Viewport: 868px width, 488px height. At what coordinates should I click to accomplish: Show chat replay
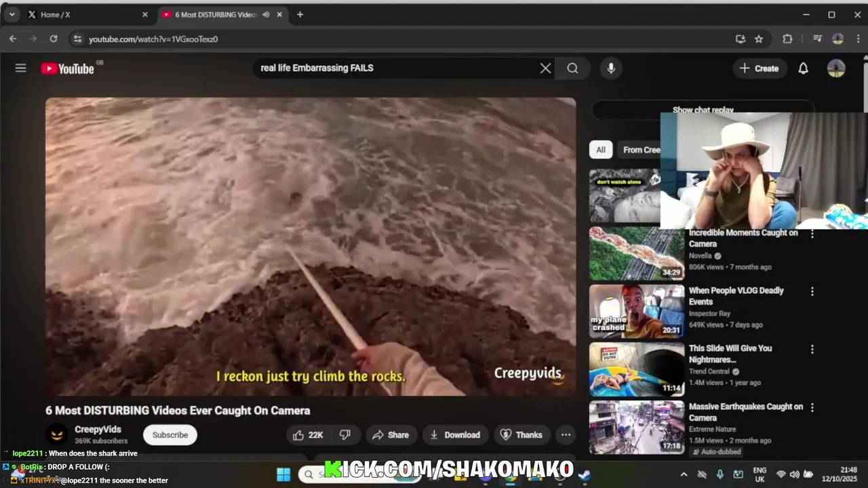[703, 109]
